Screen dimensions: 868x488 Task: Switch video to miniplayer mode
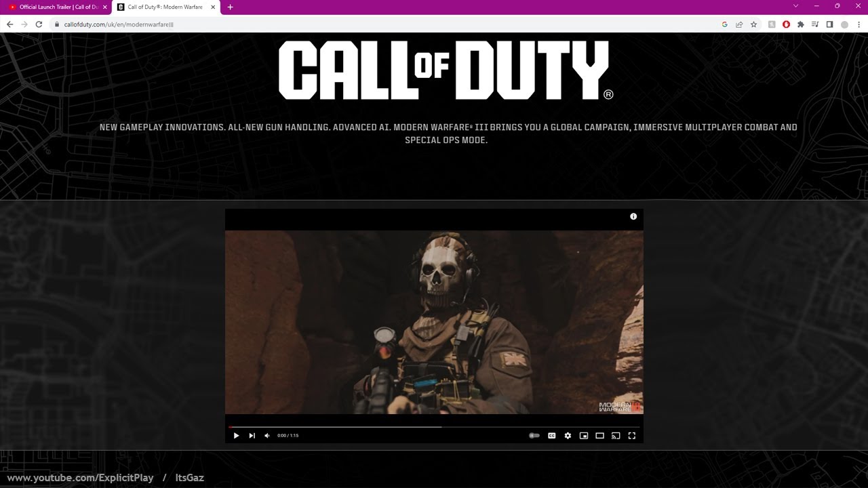pyautogui.click(x=584, y=436)
